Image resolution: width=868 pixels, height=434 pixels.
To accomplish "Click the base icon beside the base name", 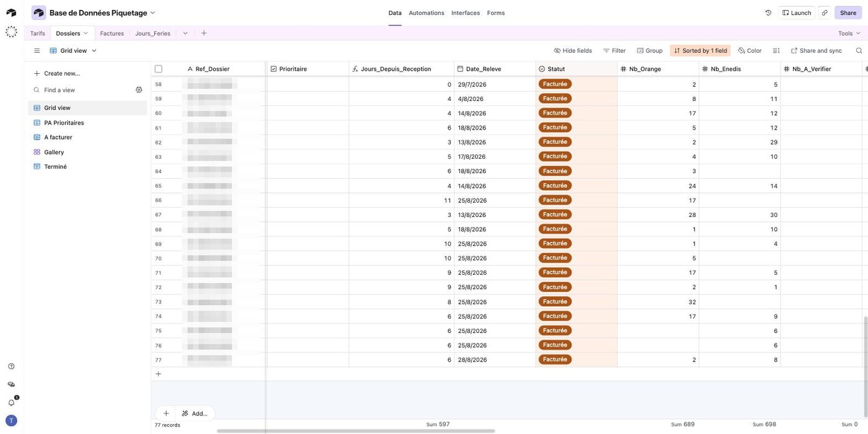I will pos(39,12).
